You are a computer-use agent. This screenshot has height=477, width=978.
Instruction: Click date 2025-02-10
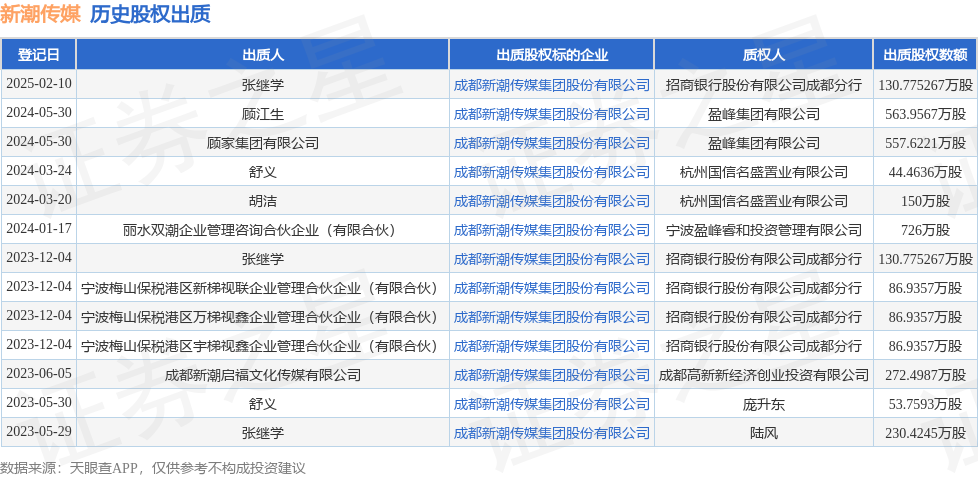tap(39, 84)
